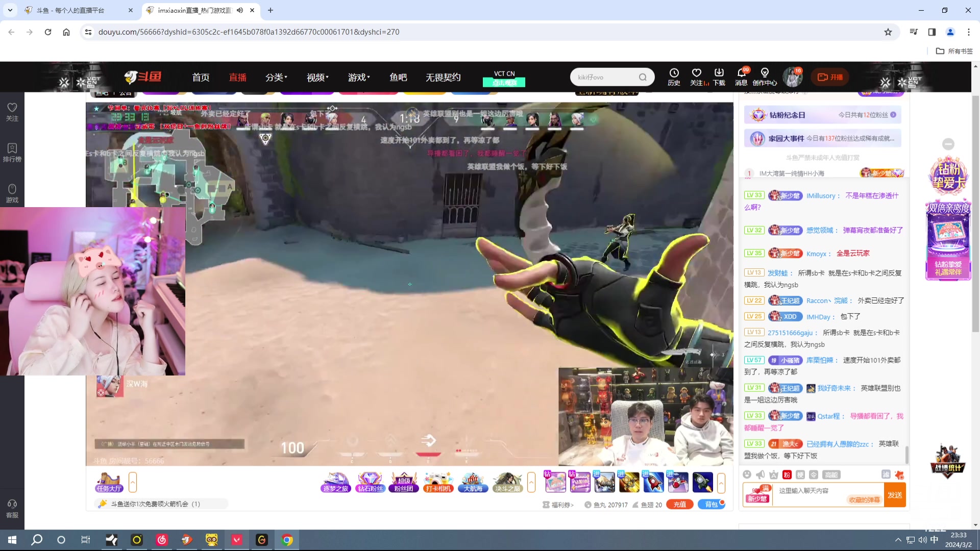Open emoji picker in chat toolbar
Image resolution: width=980 pixels, height=551 pixels.
point(747,474)
